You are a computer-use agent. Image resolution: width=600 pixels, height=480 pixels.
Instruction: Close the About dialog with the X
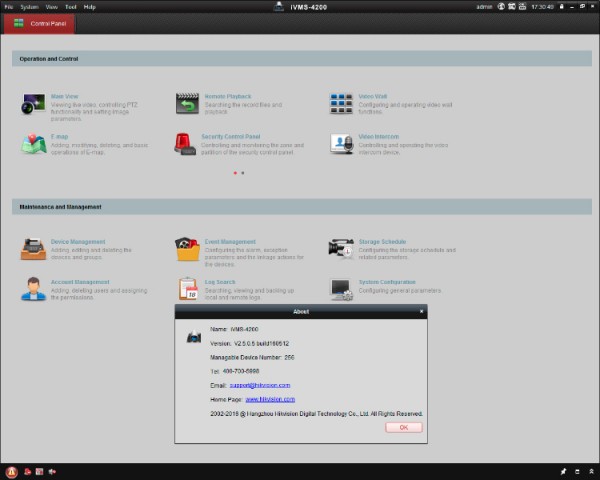[421, 311]
